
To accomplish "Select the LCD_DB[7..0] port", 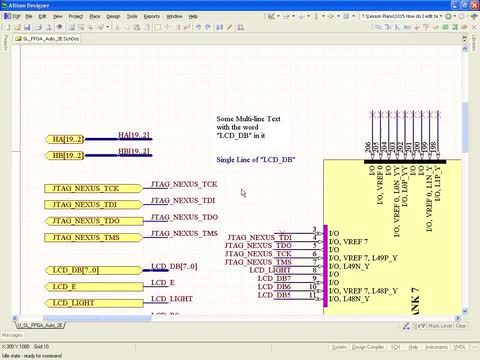I will (x=93, y=270).
